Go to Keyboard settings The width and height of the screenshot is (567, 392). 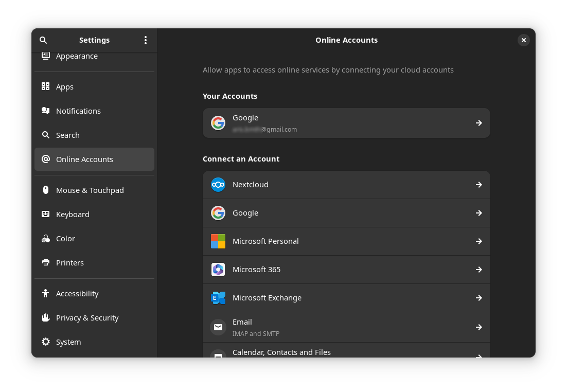point(94,215)
